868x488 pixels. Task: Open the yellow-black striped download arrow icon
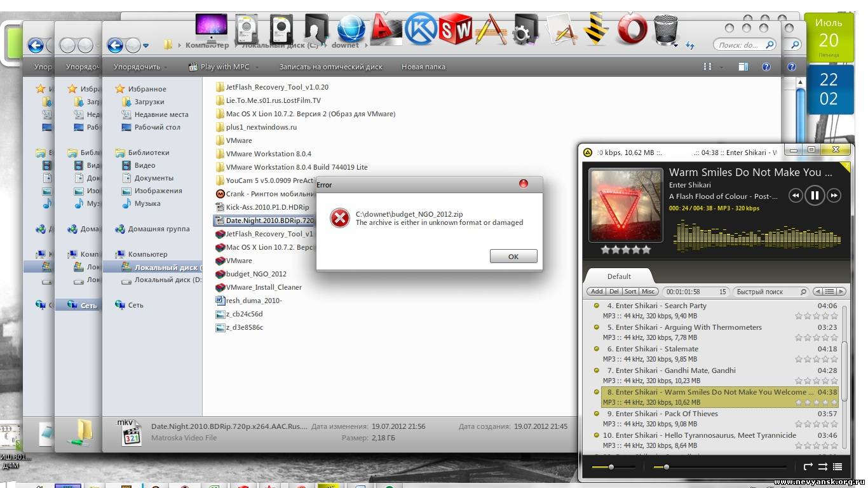[x=595, y=29]
